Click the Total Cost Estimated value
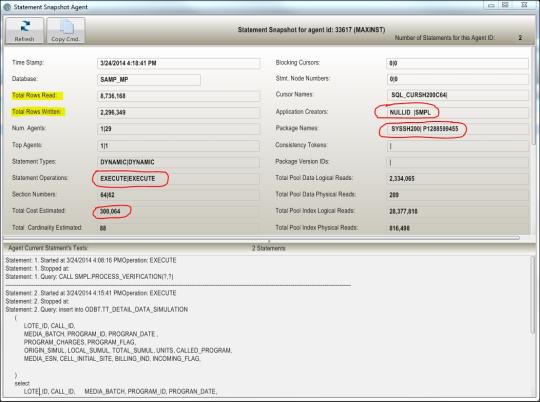This screenshot has height=402, width=540. 110,212
